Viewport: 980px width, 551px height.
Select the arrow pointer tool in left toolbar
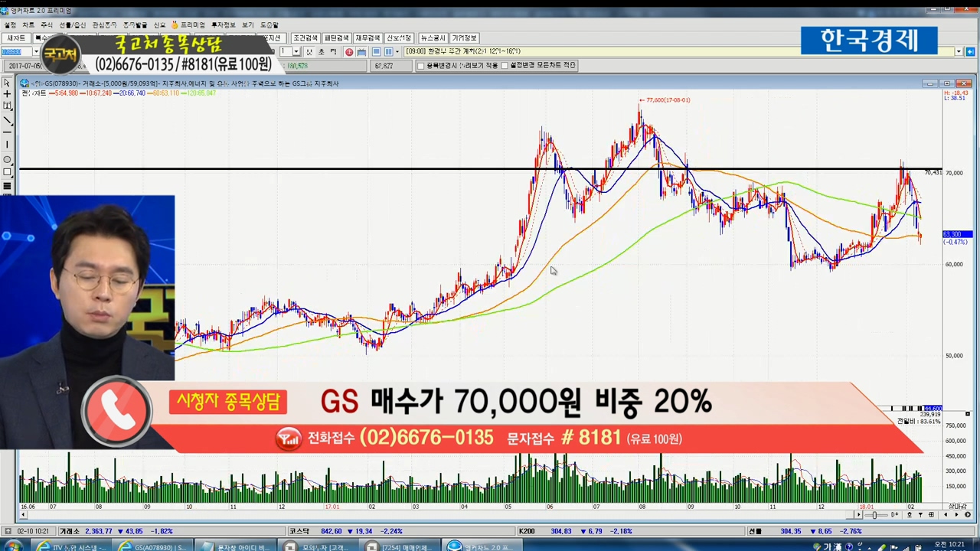pos(8,83)
